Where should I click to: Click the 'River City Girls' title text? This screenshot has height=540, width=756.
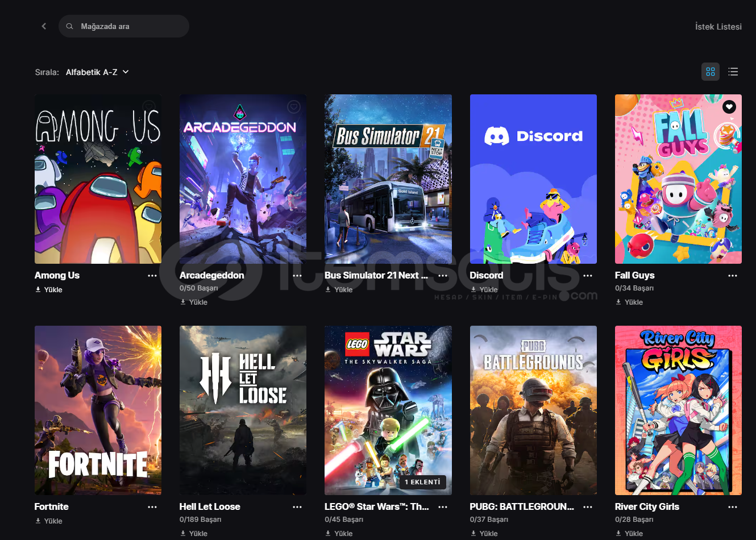click(647, 506)
